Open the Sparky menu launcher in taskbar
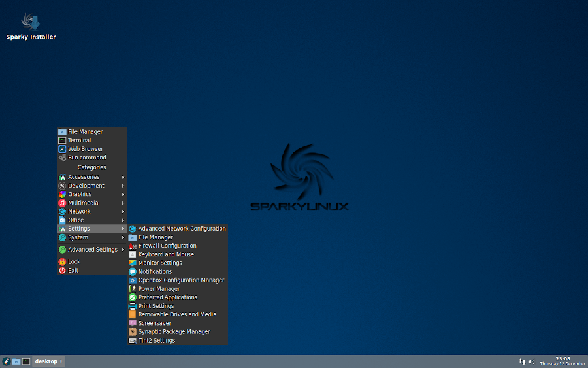Screen dimensions: 588x368 [x=6, y=361]
